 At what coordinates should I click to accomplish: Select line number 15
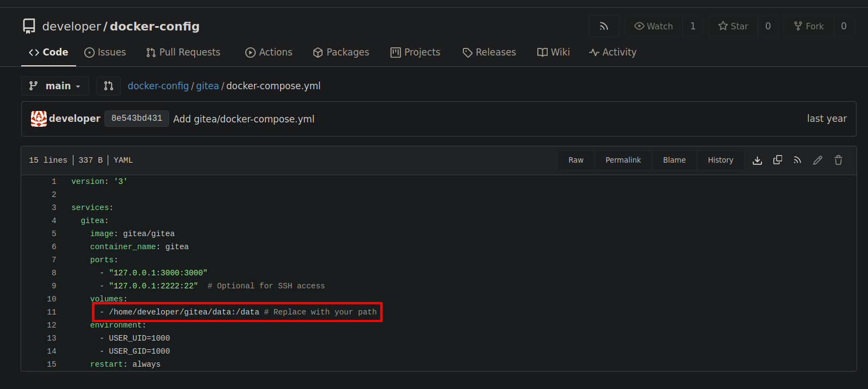pyautogui.click(x=52, y=364)
